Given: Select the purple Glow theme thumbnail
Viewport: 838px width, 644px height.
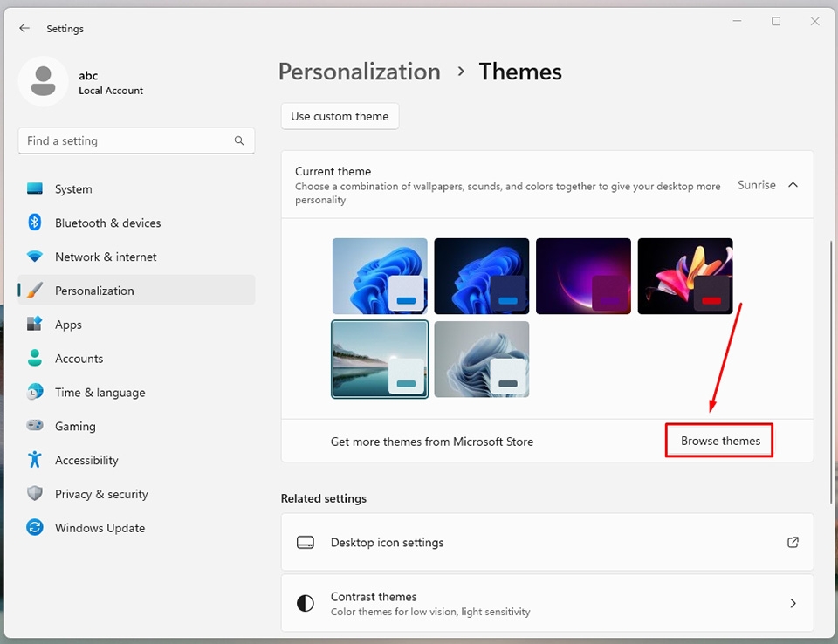Looking at the screenshot, I should tap(583, 276).
